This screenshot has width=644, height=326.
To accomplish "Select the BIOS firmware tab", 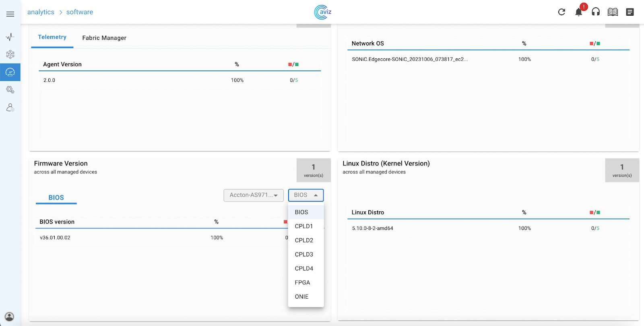I will (x=56, y=198).
